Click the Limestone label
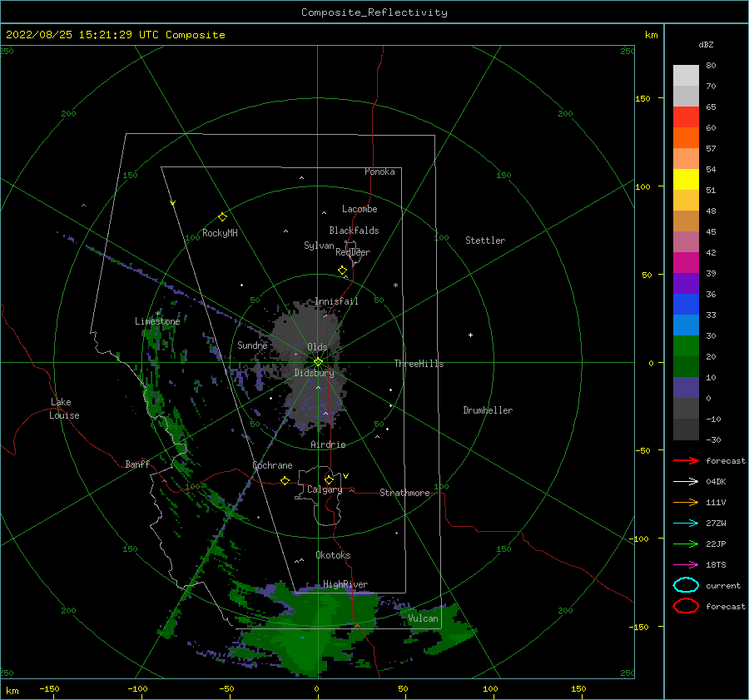The image size is (749, 700). point(157,321)
